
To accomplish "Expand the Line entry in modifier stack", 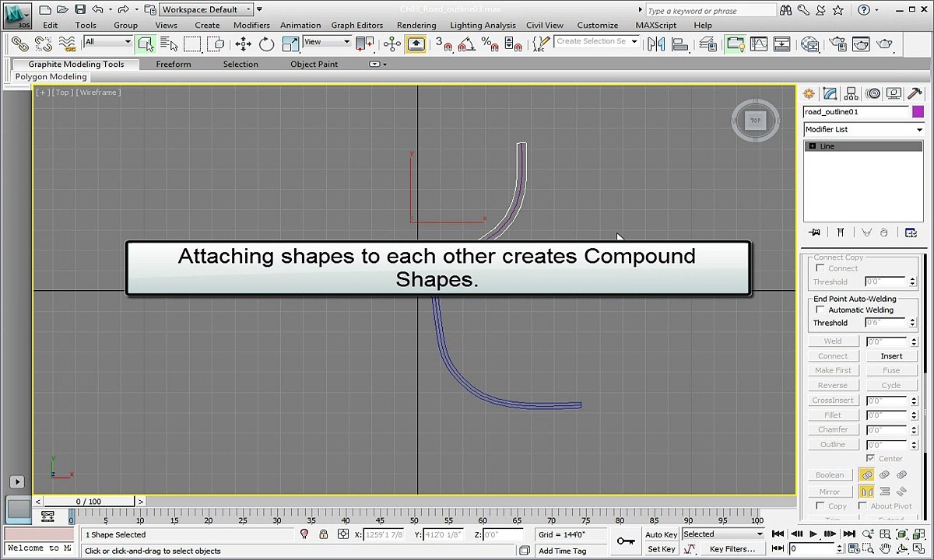I will pos(813,146).
